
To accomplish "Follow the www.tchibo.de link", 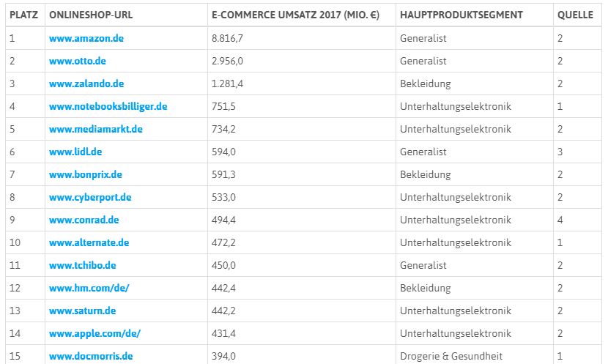I will 83,265.
